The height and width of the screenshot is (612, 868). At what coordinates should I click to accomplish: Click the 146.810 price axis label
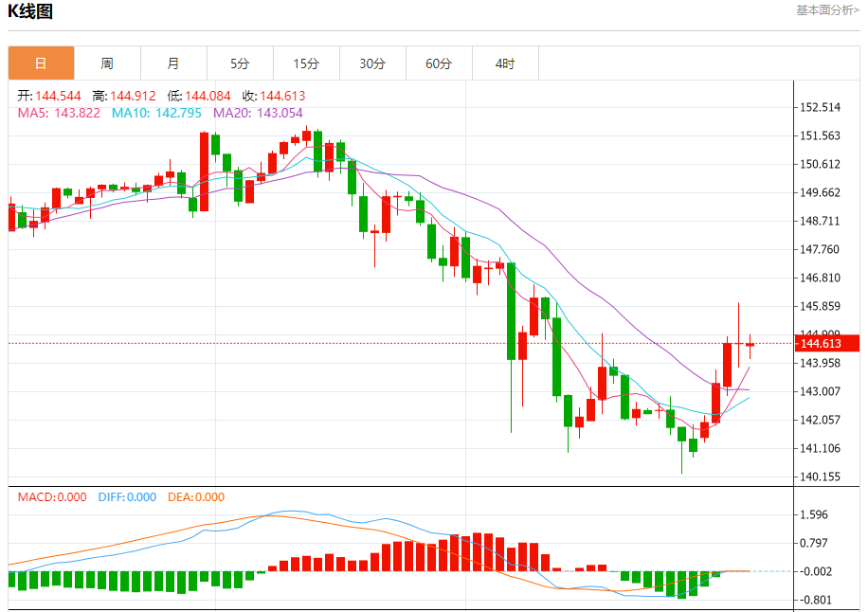pyautogui.click(x=821, y=278)
